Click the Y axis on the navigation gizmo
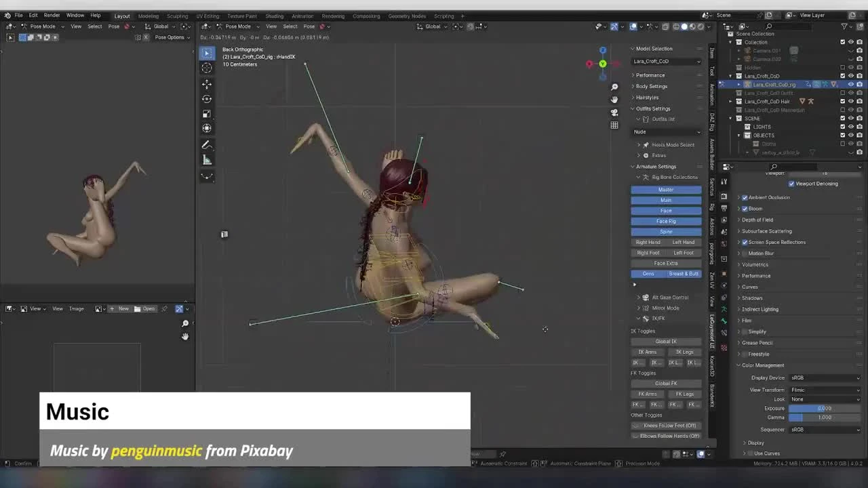This screenshot has height=488, width=868. tap(603, 63)
